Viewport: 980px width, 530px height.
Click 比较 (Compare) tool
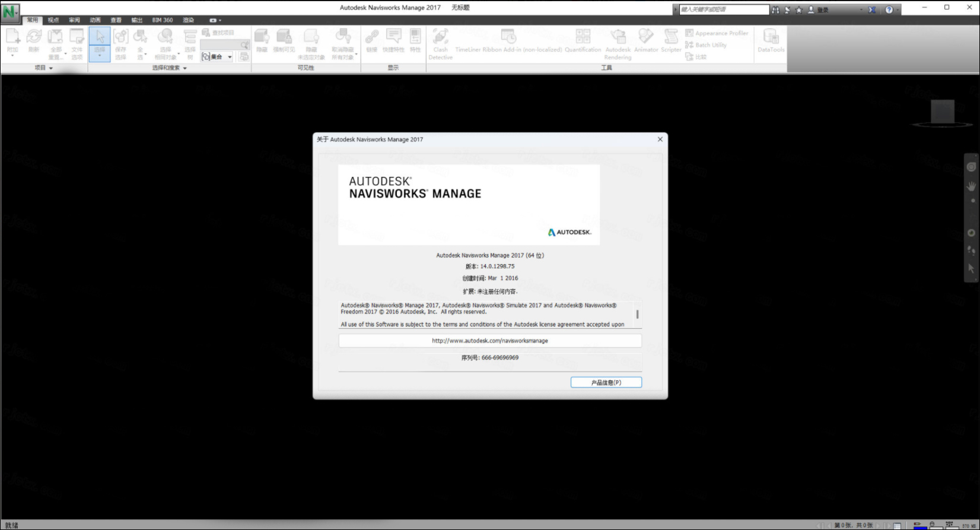tap(696, 57)
